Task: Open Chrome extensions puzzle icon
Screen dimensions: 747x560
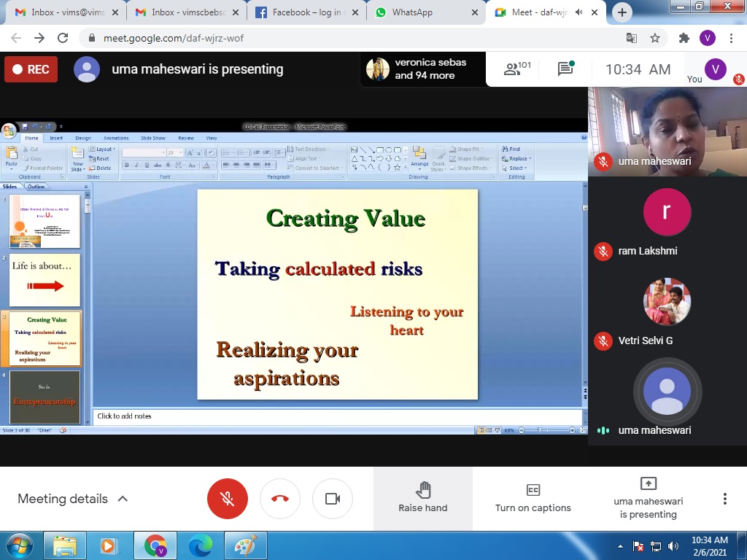Action: click(x=684, y=38)
